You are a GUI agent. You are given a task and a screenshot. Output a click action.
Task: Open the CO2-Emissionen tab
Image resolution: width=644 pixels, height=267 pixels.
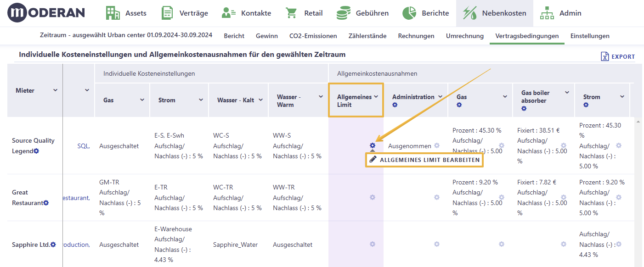(313, 36)
